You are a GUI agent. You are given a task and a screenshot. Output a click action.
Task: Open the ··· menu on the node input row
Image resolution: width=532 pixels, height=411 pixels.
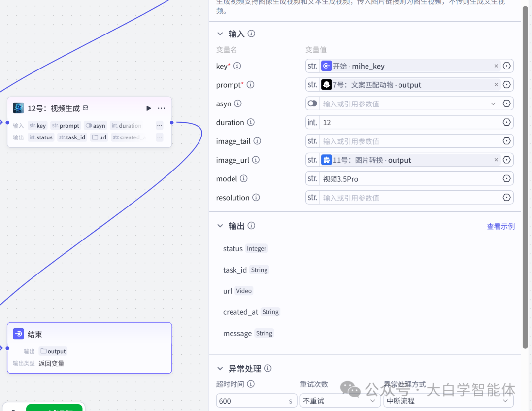click(159, 125)
